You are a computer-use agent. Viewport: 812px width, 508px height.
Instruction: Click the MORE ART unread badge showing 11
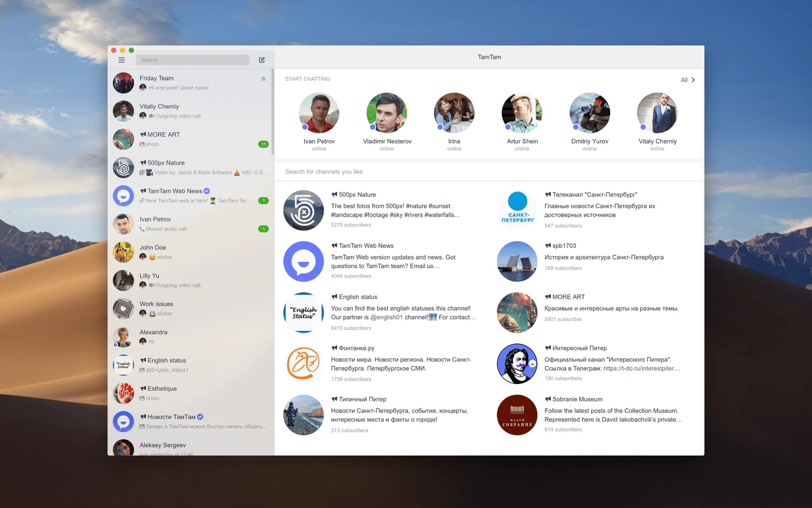pyautogui.click(x=263, y=144)
